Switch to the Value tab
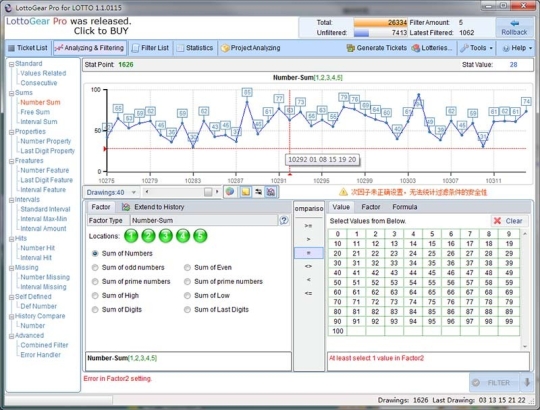 pyautogui.click(x=341, y=207)
